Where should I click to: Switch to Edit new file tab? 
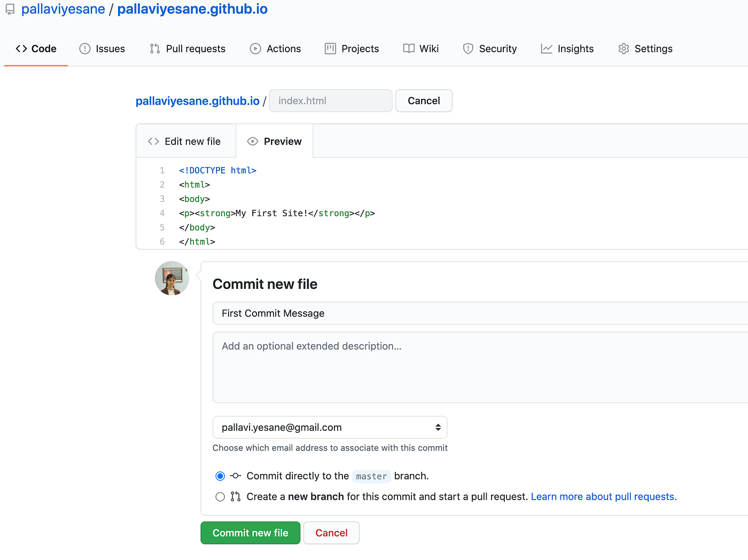click(186, 141)
